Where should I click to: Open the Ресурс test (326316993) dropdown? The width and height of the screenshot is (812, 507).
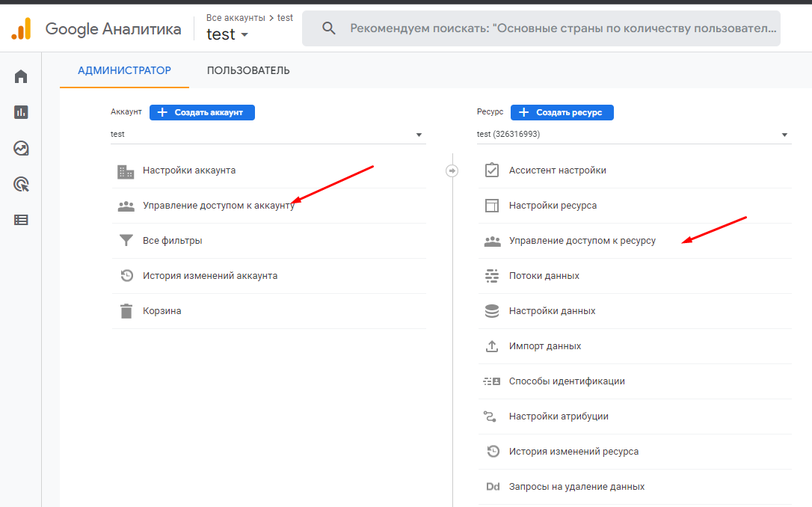(x=633, y=135)
